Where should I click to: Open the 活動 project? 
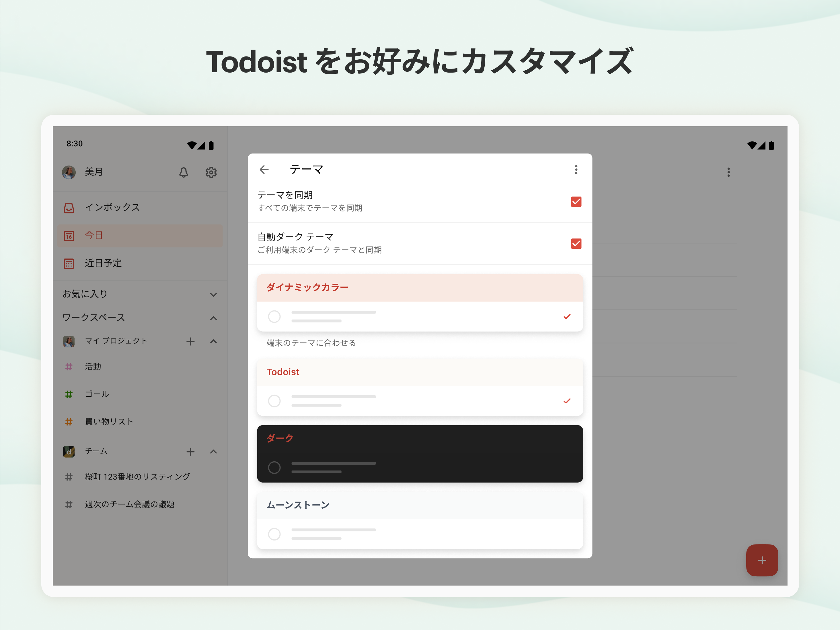pyautogui.click(x=140, y=367)
